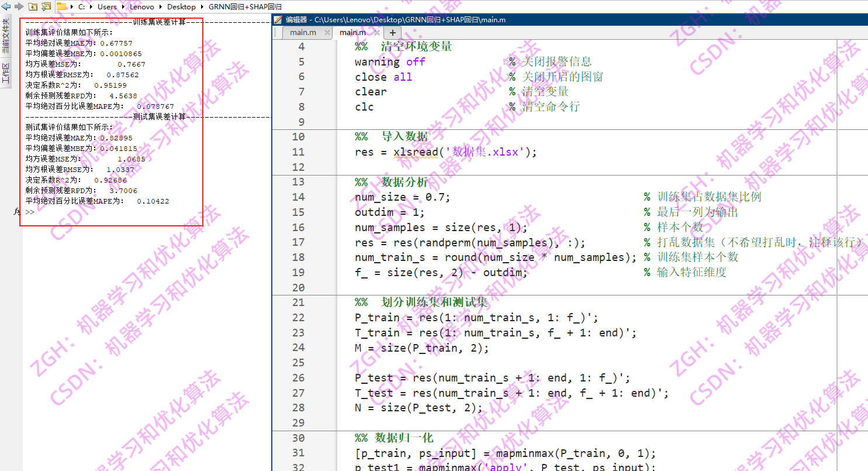Open a new editor tab with the plus icon

click(x=392, y=32)
